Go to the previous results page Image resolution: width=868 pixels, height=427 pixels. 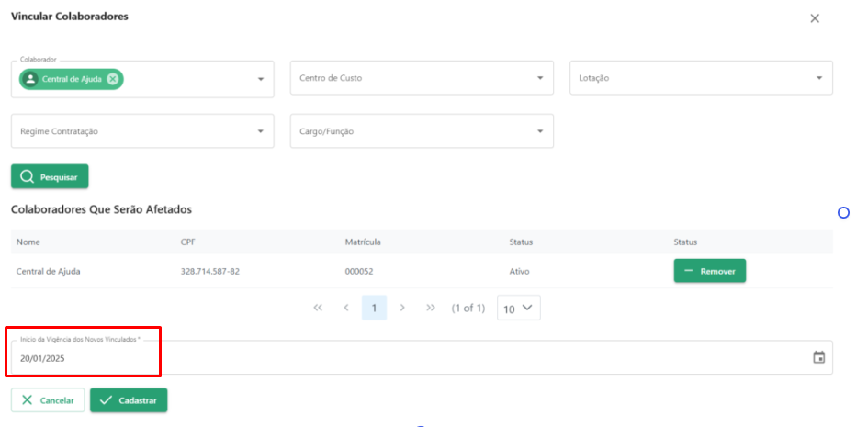tap(346, 308)
